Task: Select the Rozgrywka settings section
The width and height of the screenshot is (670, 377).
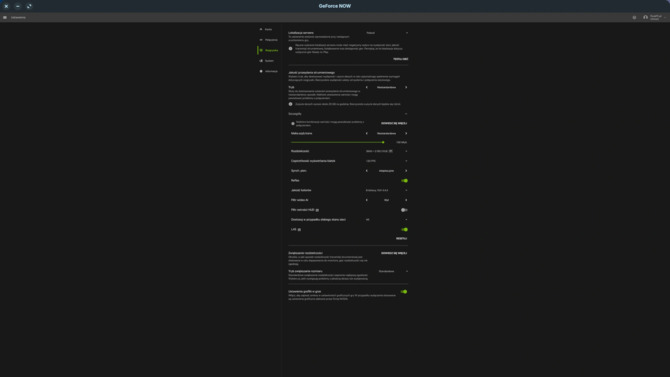Action: click(269, 50)
